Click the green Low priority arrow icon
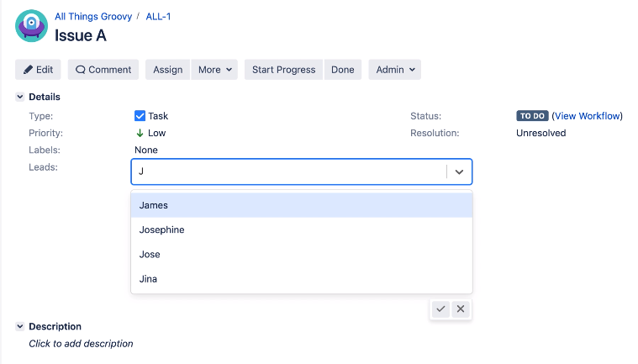Screen dimensions: 638x364 tap(140, 133)
